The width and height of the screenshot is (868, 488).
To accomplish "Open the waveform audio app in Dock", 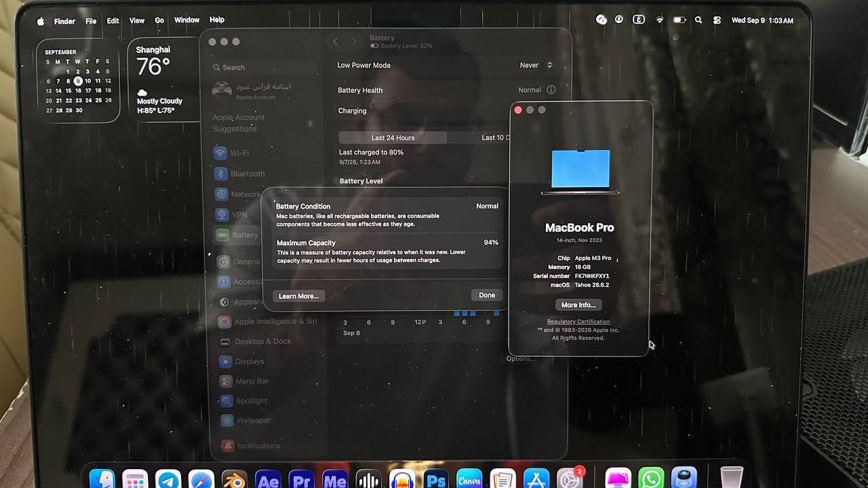I will (368, 479).
